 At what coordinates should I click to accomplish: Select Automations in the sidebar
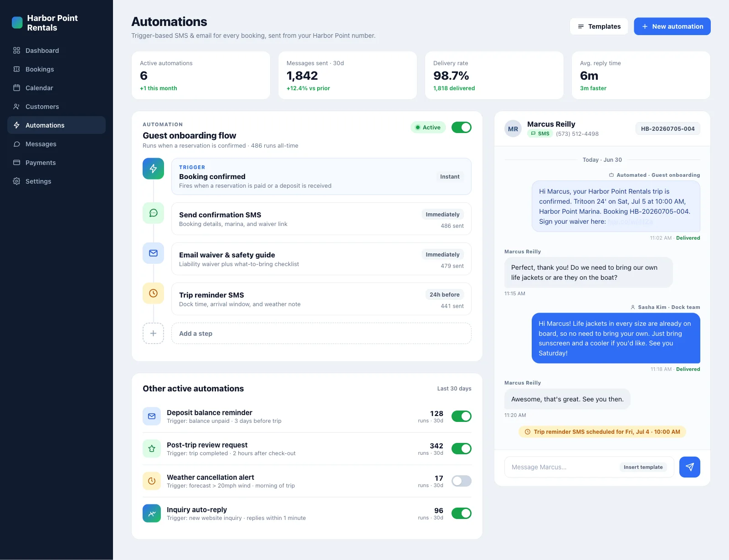tap(56, 125)
